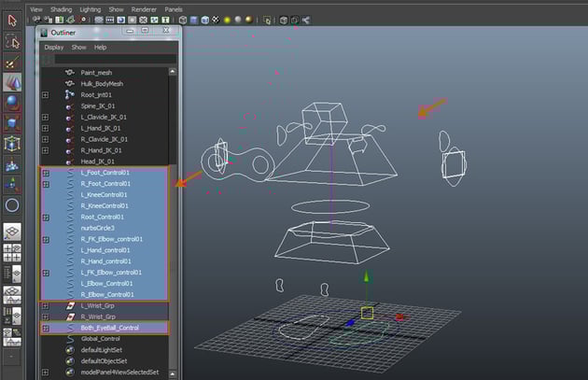Click the Root_jnt01 joint icon

(69, 94)
